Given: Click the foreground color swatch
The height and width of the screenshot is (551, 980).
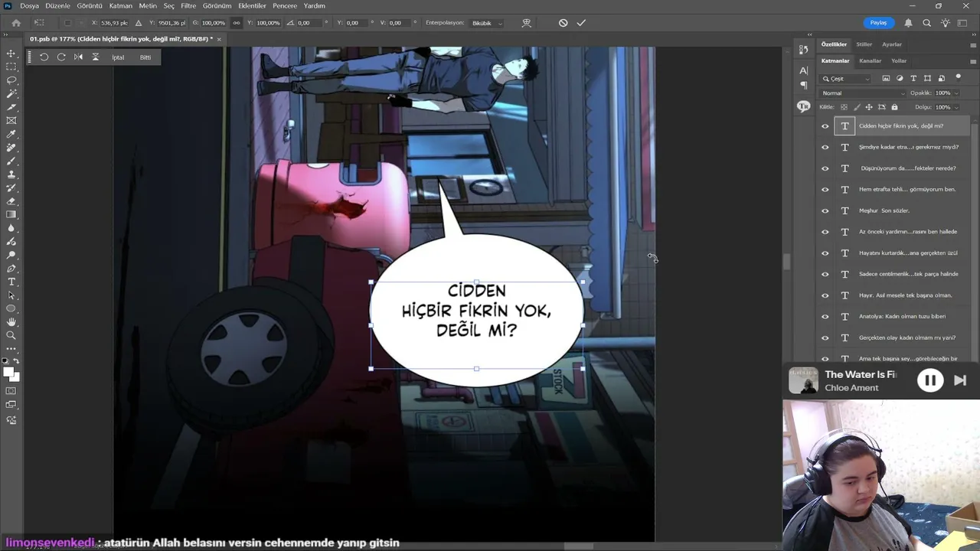Looking at the screenshot, I should point(8,372).
